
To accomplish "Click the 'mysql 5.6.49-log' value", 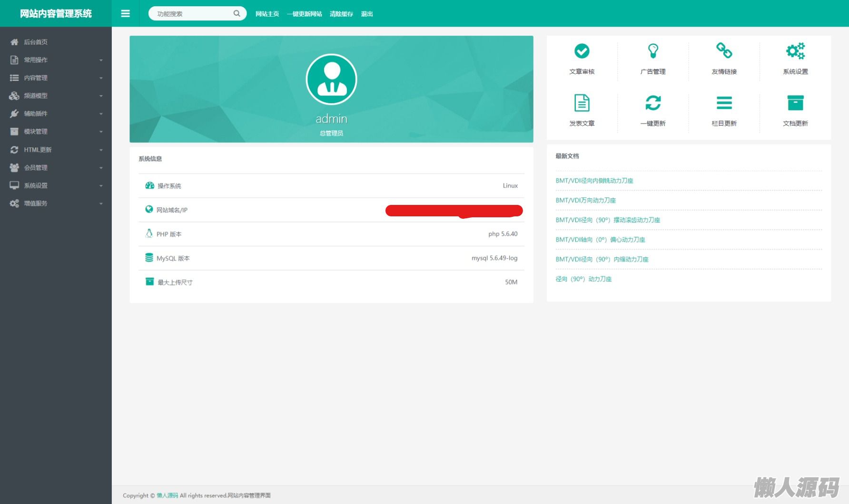I will click(494, 258).
